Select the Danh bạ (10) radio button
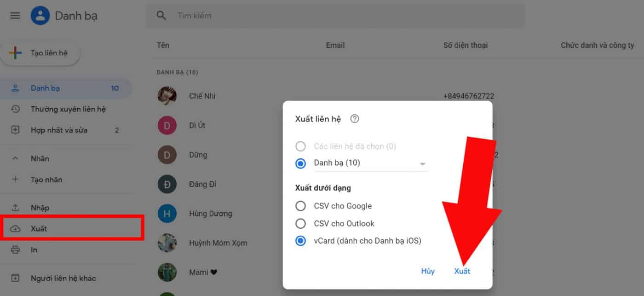The width and height of the screenshot is (644, 296). coord(301,163)
